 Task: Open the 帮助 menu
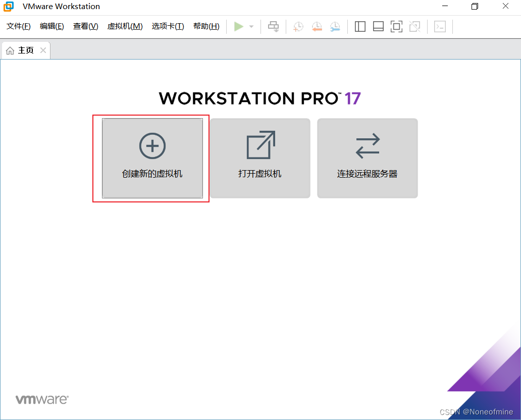coord(206,26)
